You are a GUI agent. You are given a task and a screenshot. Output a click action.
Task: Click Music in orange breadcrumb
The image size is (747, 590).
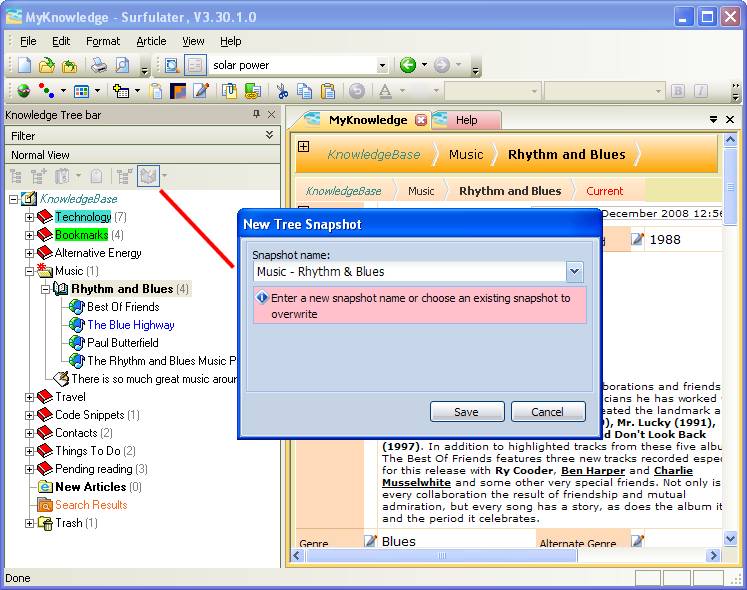[x=466, y=154]
